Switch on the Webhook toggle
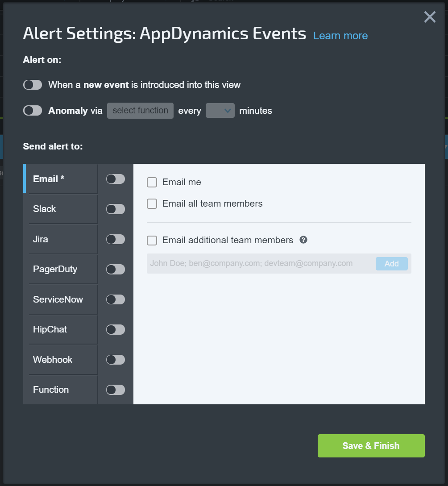 pos(116,360)
